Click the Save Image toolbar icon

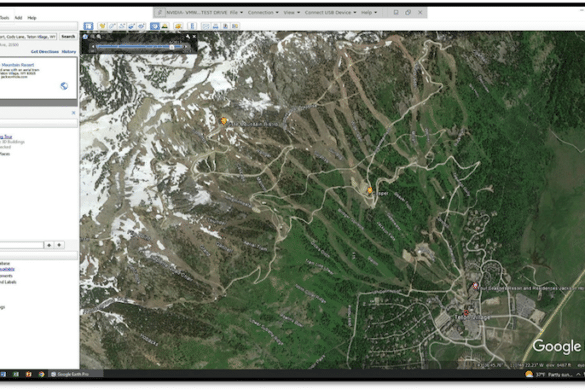(x=225, y=26)
